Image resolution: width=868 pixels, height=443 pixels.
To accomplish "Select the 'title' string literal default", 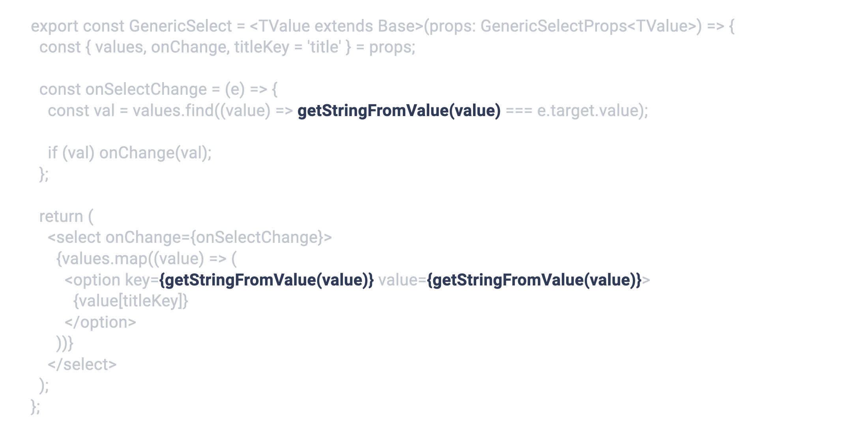I will click(324, 47).
